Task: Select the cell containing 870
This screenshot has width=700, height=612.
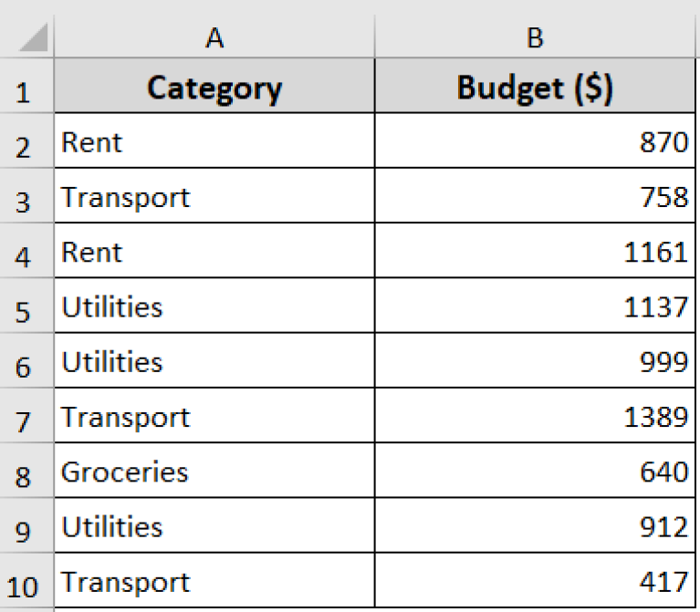Action: tap(535, 143)
